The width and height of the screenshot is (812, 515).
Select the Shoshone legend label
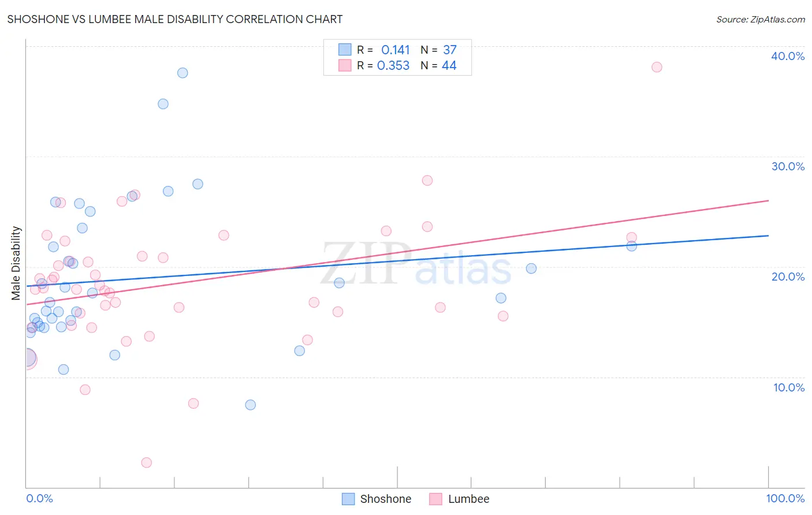[x=386, y=499]
